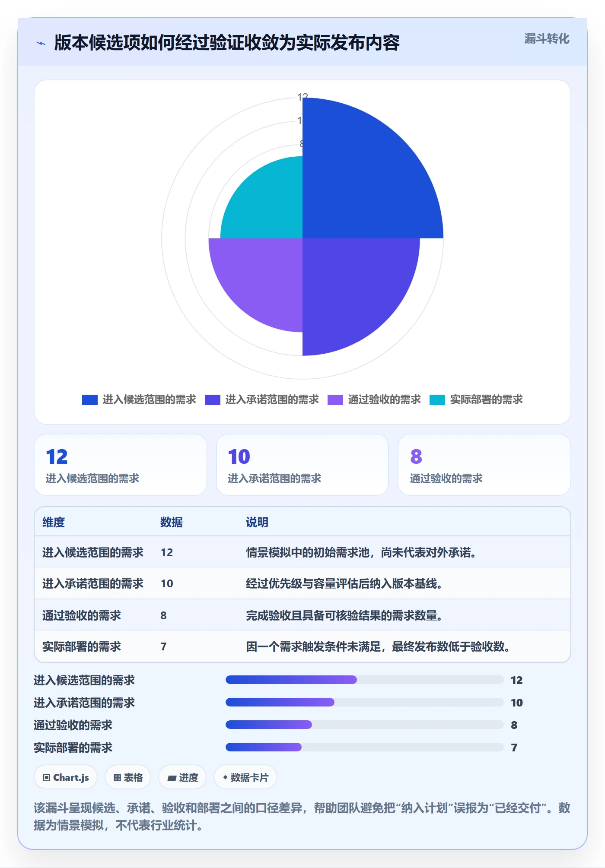Select the stat card showing 10
Viewport: 605px width, 868px height.
[x=302, y=465]
